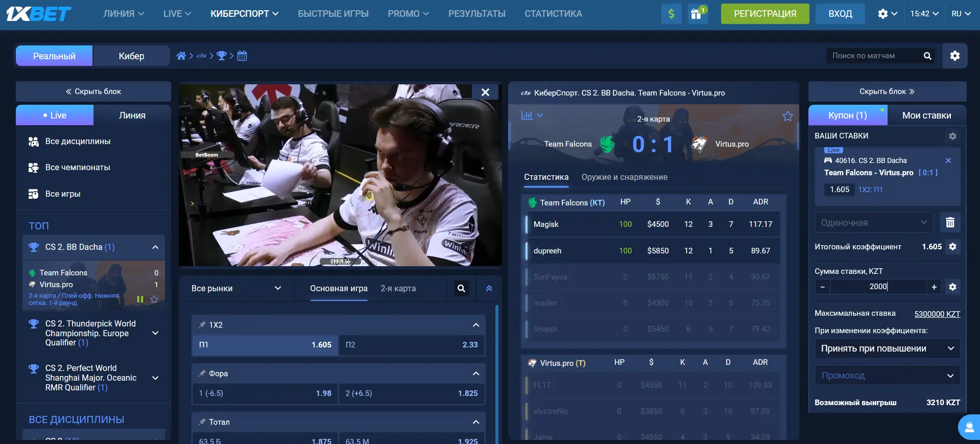Click the match search magnifier icon

(927, 56)
